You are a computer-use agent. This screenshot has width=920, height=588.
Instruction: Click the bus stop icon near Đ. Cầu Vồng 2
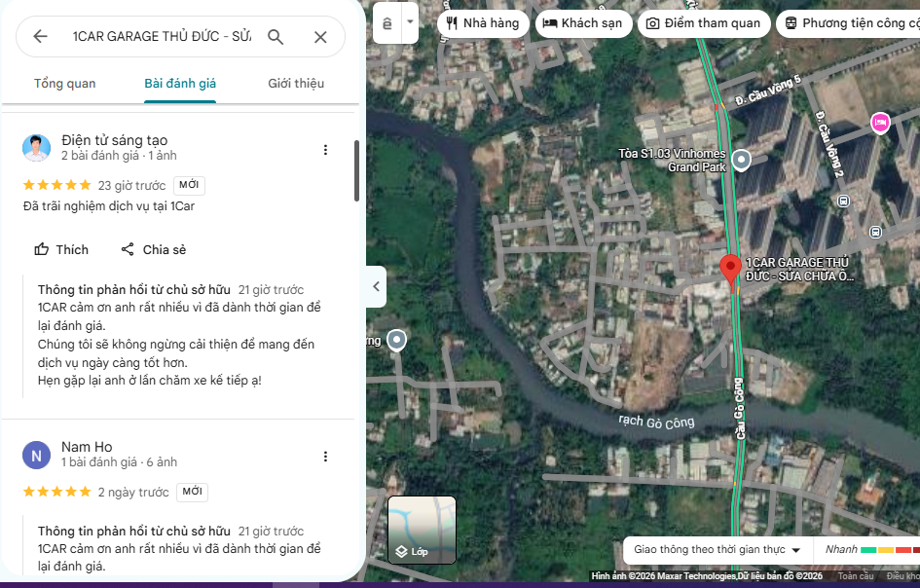843,202
